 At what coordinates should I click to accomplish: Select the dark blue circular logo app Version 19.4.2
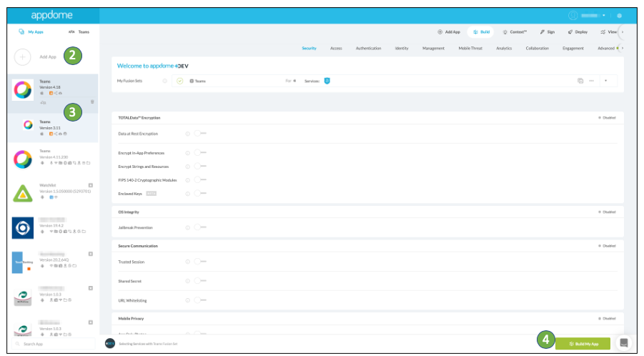click(x=23, y=228)
